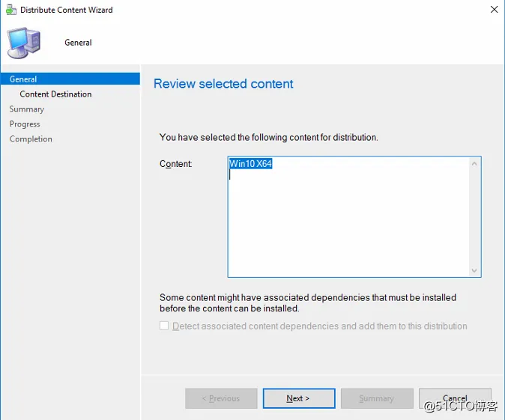Screen dimensions: 505x420
Task: Select the Win10 X64 content entry
Action: [x=250, y=164]
